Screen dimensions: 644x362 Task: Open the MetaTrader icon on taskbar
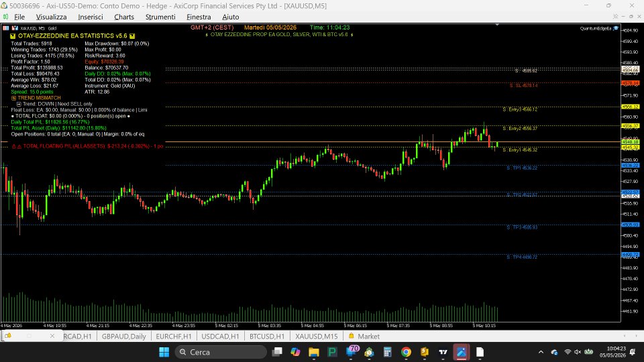coord(369,352)
